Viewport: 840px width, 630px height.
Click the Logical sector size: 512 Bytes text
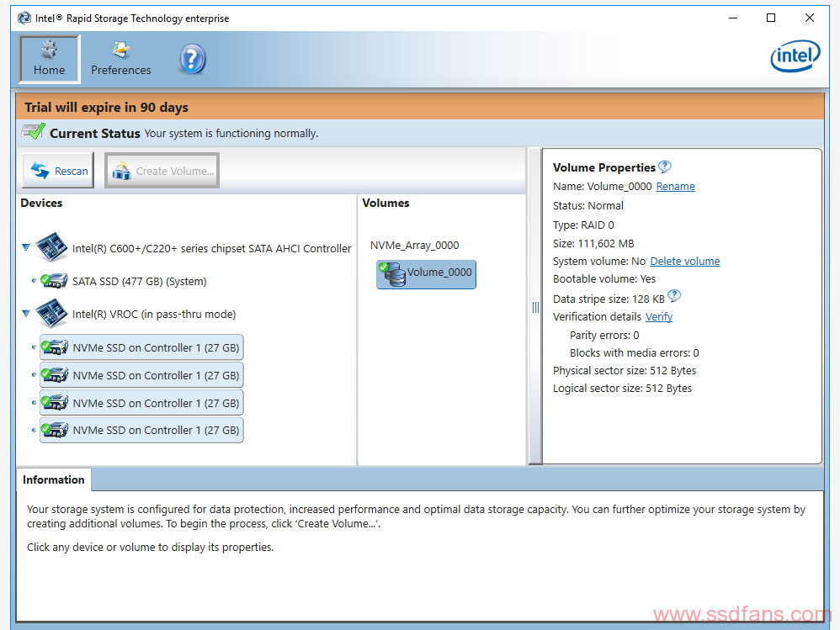tap(623, 388)
